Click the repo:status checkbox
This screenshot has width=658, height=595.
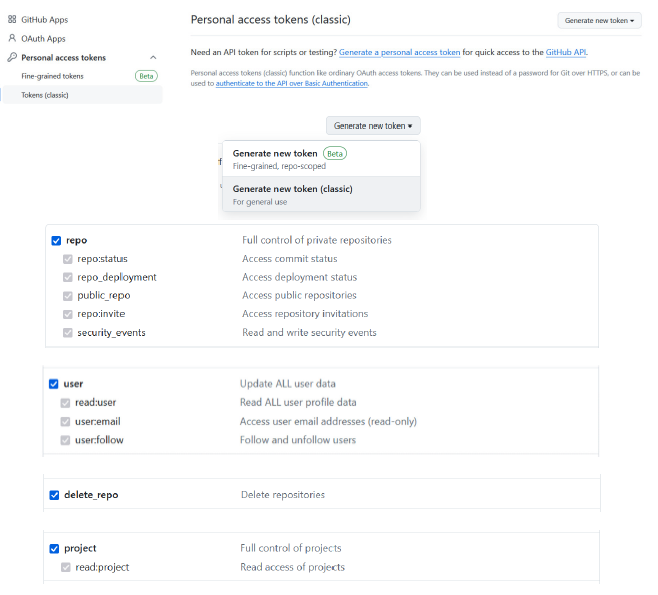pyautogui.click(x=68, y=259)
